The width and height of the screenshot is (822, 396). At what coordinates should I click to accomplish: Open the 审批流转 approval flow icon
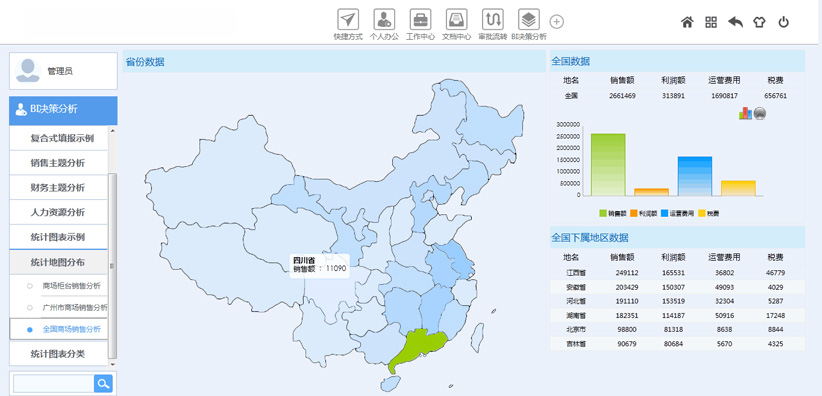(493, 19)
